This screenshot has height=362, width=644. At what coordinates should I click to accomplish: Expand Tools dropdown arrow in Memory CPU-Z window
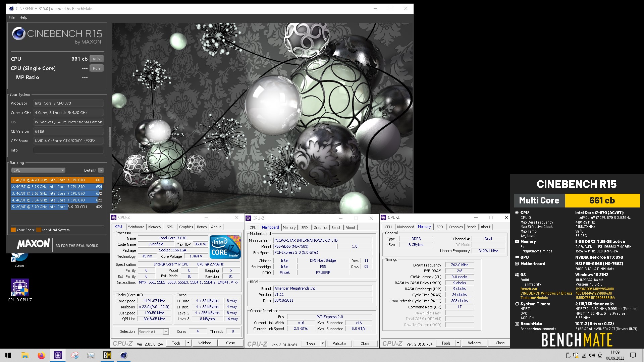(458, 343)
